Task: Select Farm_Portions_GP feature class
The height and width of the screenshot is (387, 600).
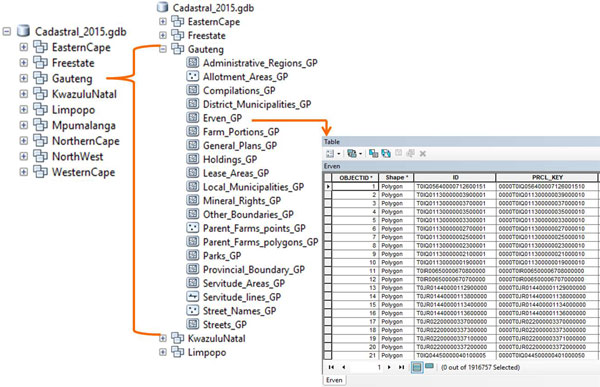Action: coord(241,132)
